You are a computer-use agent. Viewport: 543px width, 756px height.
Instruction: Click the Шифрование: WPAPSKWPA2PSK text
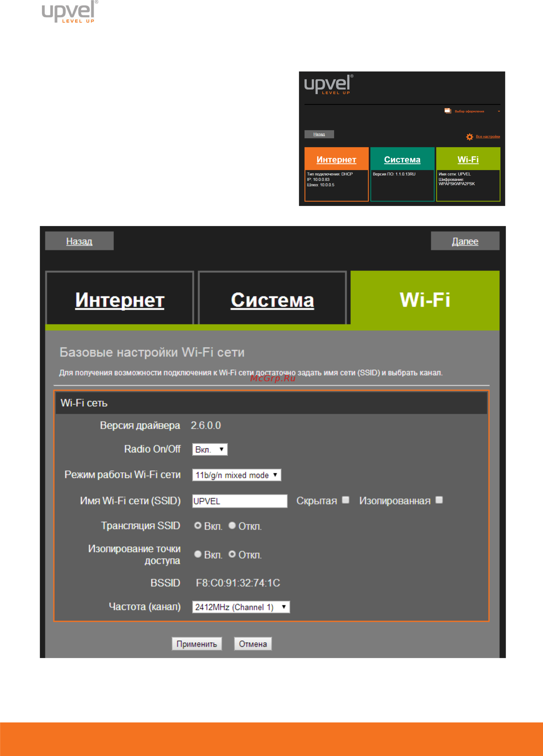(457, 182)
